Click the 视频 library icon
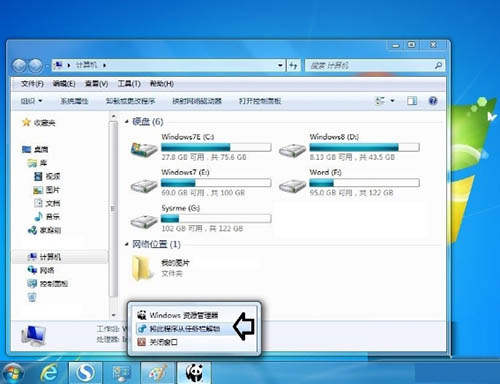The width and height of the screenshot is (500, 384). (x=38, y=176)
